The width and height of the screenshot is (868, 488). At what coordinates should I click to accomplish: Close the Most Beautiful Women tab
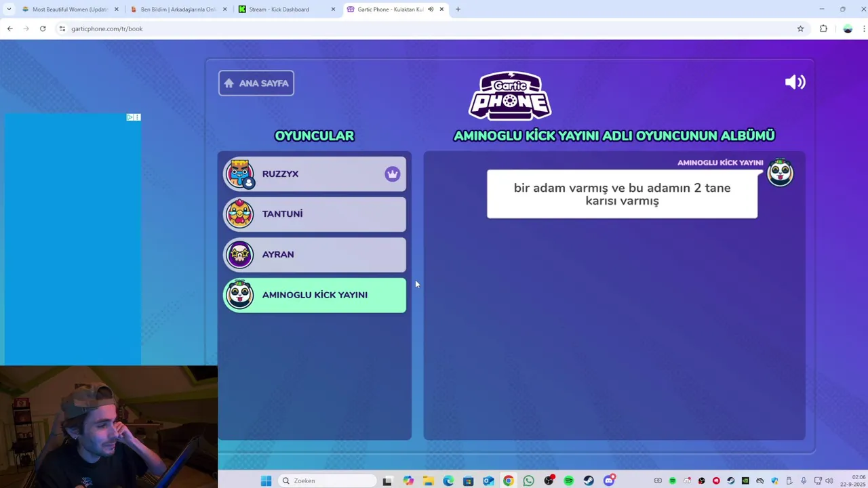[x=117, y=9]
